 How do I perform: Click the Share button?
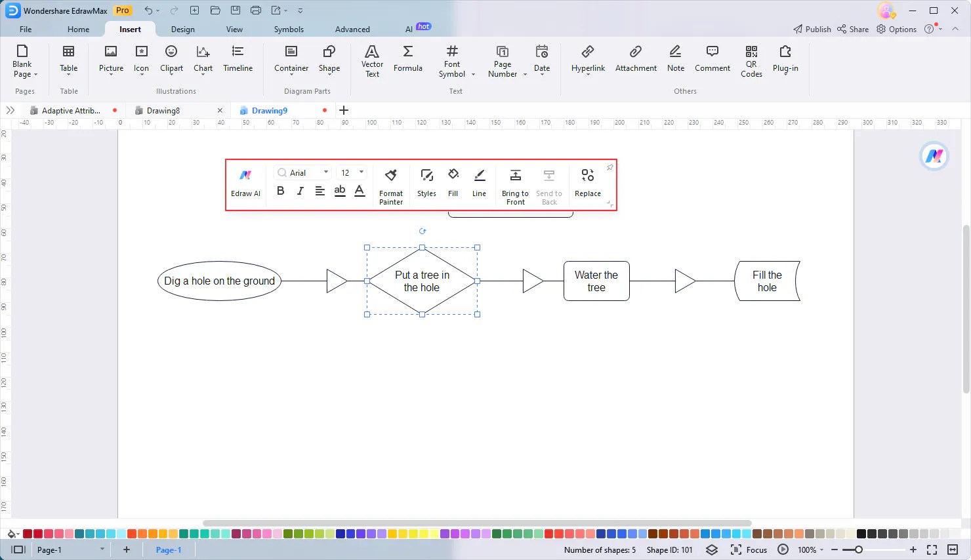[x=853, y=29]
